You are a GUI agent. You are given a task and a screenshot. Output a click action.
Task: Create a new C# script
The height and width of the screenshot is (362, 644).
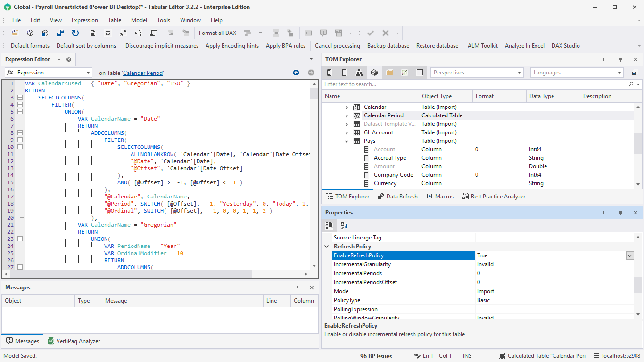tap(153, 33)
